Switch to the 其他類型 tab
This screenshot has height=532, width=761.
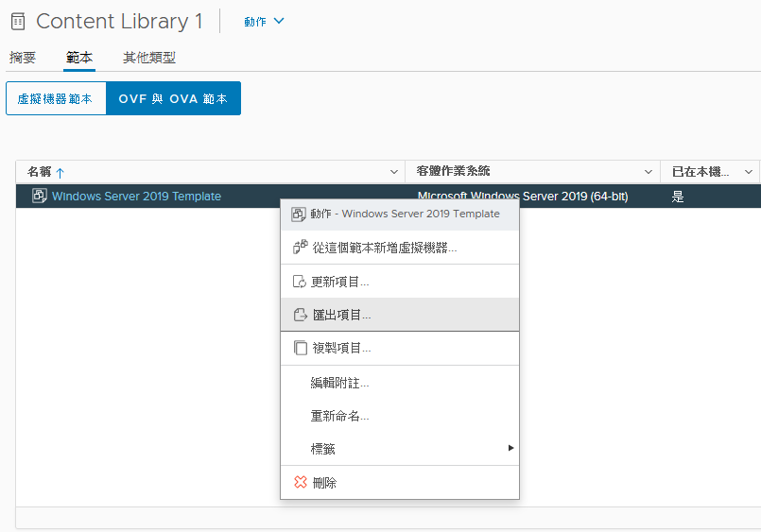coord(149,58)
